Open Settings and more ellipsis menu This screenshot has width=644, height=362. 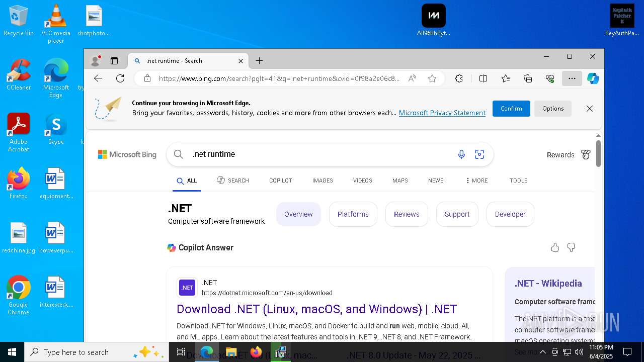(x=572, y=78)
